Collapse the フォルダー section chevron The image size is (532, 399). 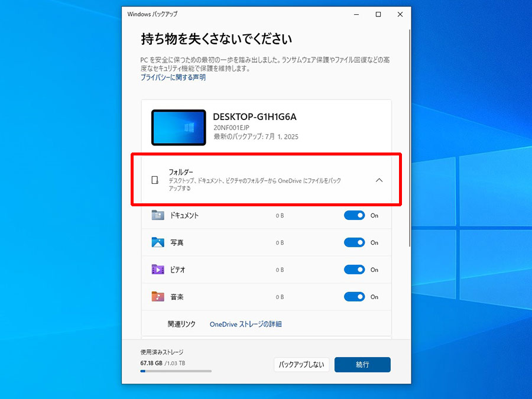pos(379,180)
